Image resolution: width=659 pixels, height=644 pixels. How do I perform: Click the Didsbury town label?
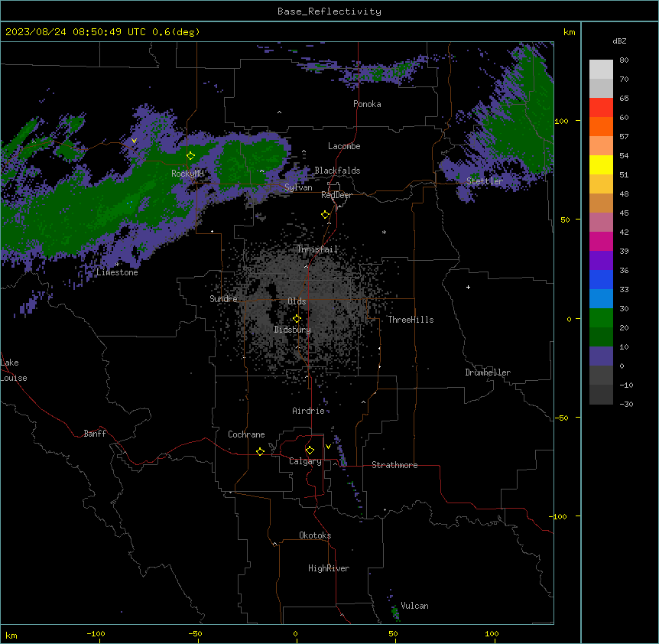click(292, 330)
